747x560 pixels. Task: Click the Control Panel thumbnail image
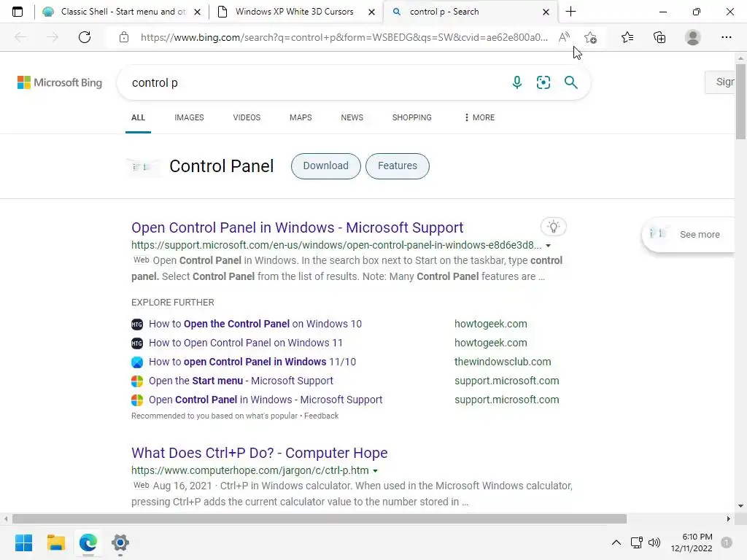click(143, 167)
